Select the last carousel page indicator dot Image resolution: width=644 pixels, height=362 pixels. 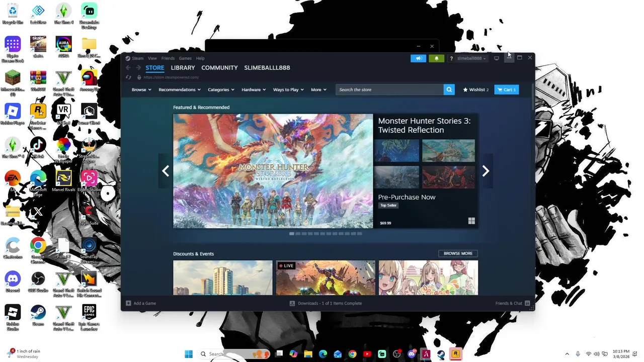point(359,233)
